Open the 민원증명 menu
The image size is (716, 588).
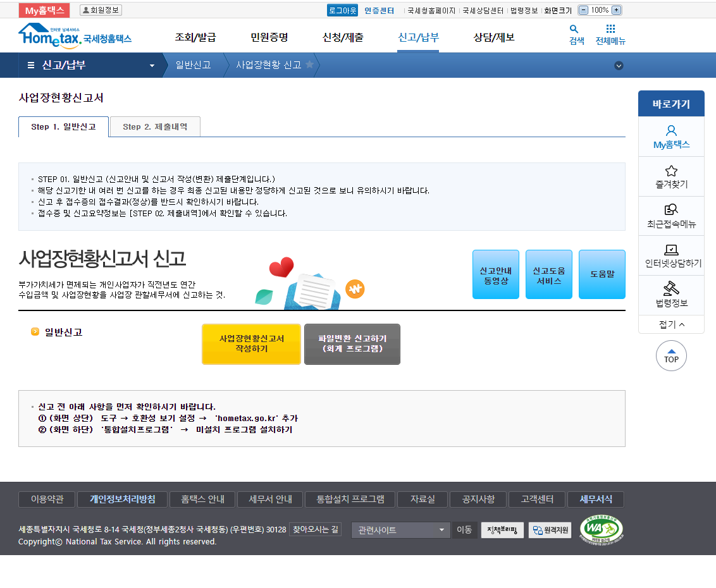pos(269,37)
